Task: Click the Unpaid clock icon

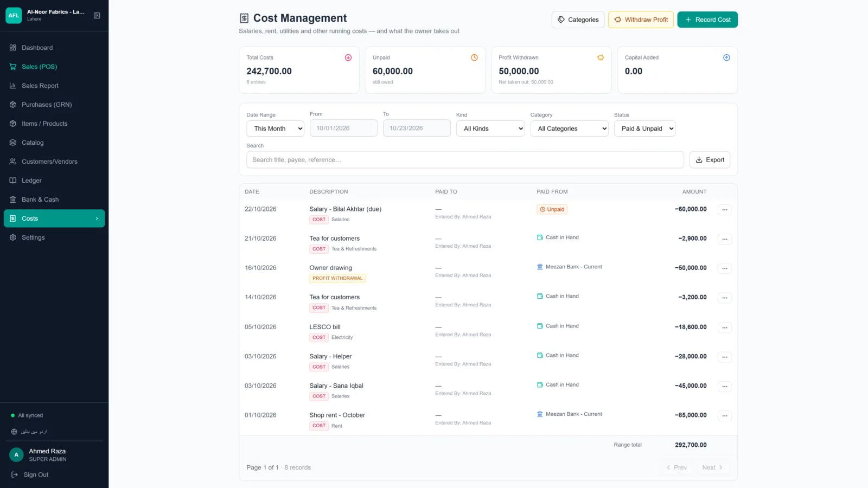Action: (x=474, y=57)
